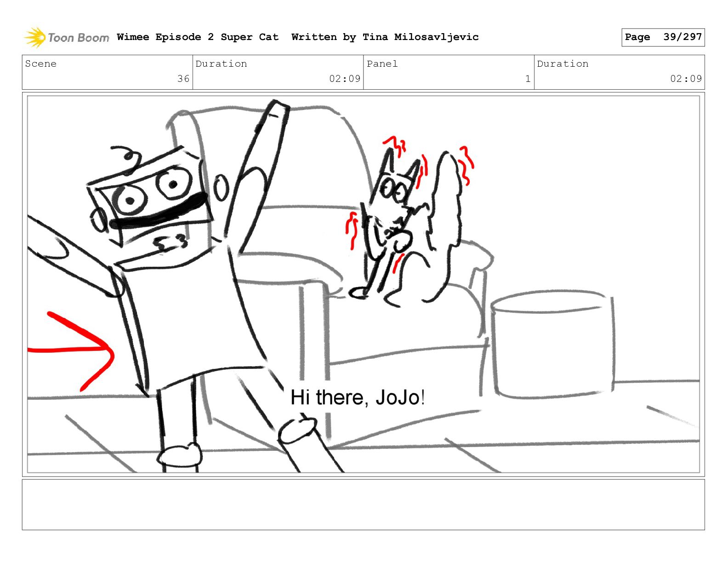The width and height of the screenshot is (728, 563).
Task: Select the episode title 'Wimee Episode 2 Super Cat'
Action: click(x=198, y=37)
